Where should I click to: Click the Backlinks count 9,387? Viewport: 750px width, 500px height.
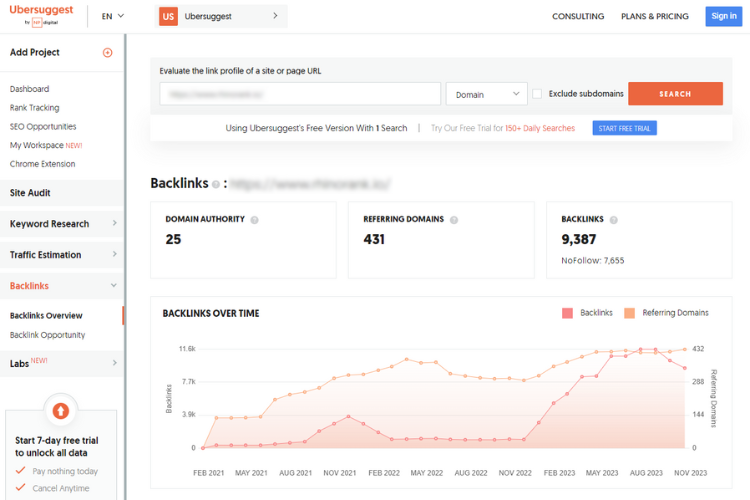pos(579,239)
